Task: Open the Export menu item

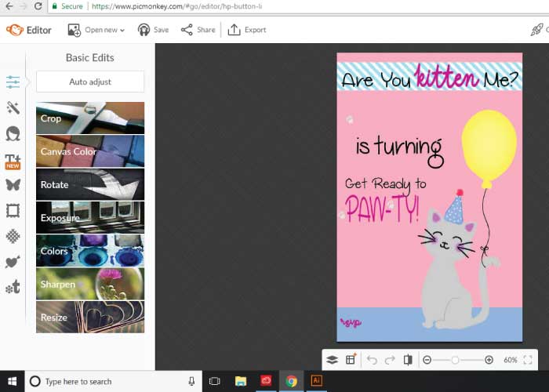Action: (x=247, y=30)
